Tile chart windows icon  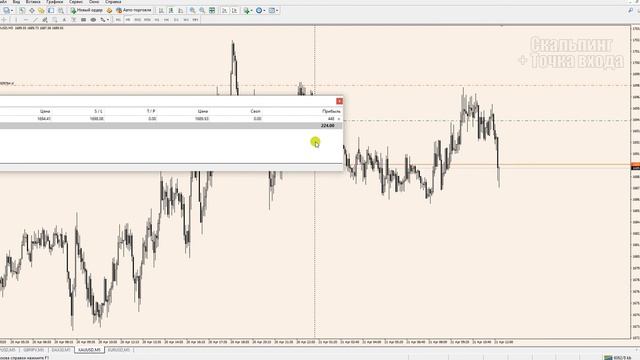pos(212,11)
